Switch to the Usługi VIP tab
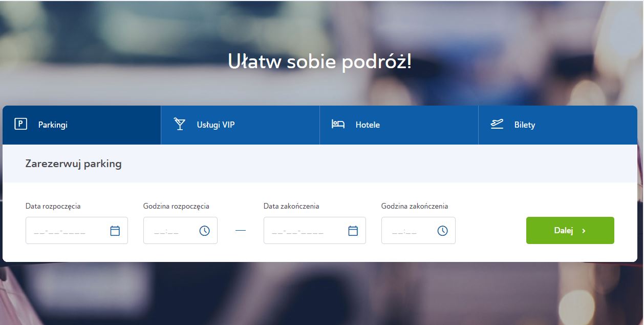The height and width of the screenshot is (325, 644). pos(216,125)
